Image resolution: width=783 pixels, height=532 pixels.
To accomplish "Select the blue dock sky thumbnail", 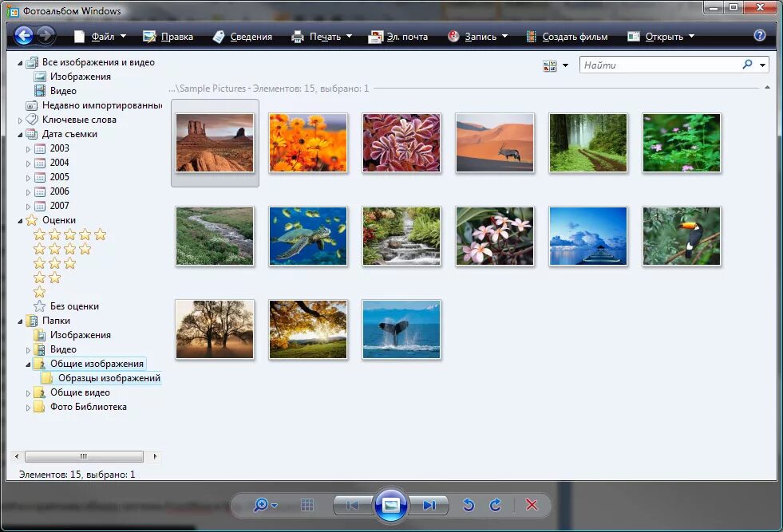I will tap(588, 236).
